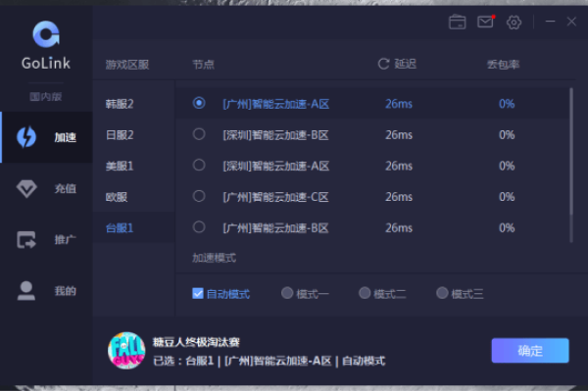This screenshot has height=392, width=588.
Task: Click the 加速模式 section label
Action: coord(214,258)
